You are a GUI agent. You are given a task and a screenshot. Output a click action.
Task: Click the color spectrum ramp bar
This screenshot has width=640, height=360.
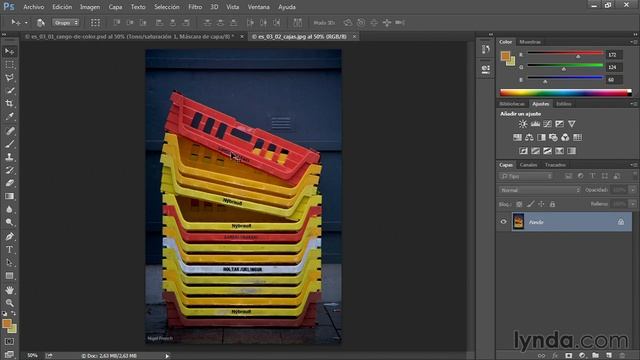pos(566,93)
